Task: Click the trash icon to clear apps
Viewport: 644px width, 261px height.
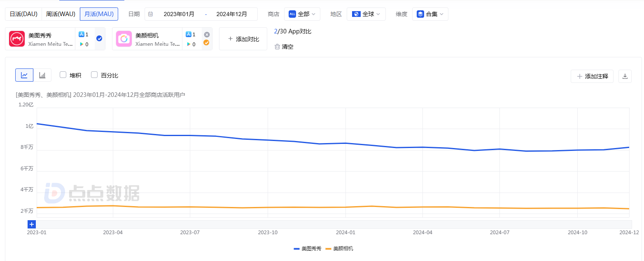Action: point(277,47)
